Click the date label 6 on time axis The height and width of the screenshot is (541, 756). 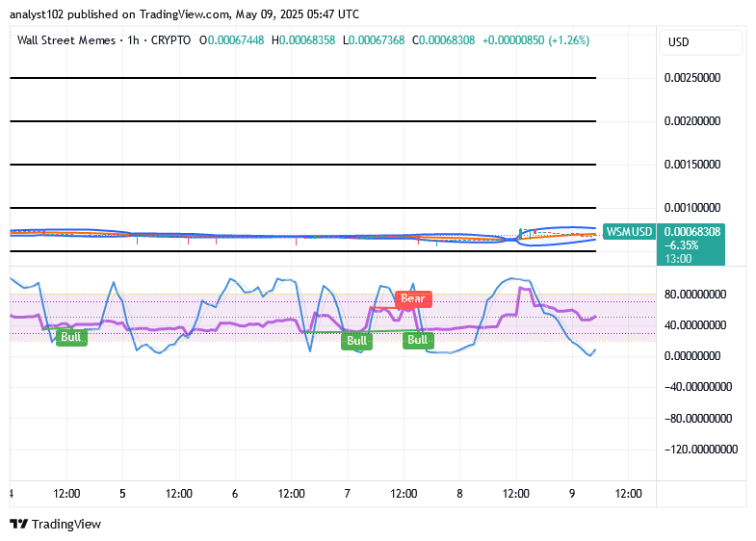[x=235, y=494]
